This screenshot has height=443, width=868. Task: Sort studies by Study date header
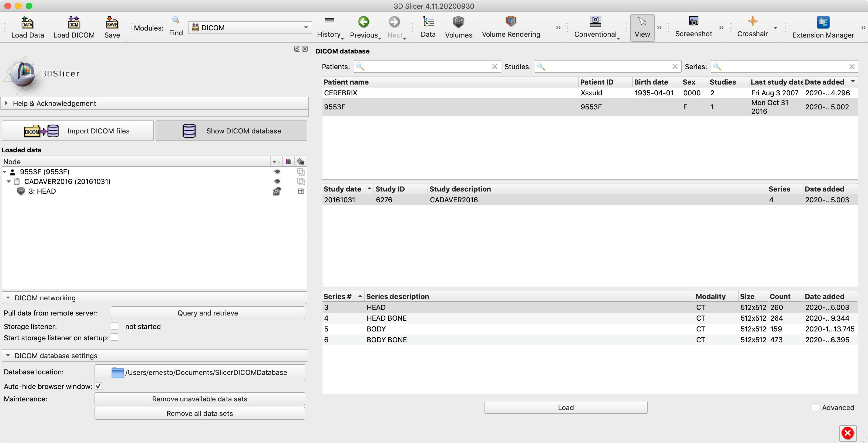tap(348, 189)
